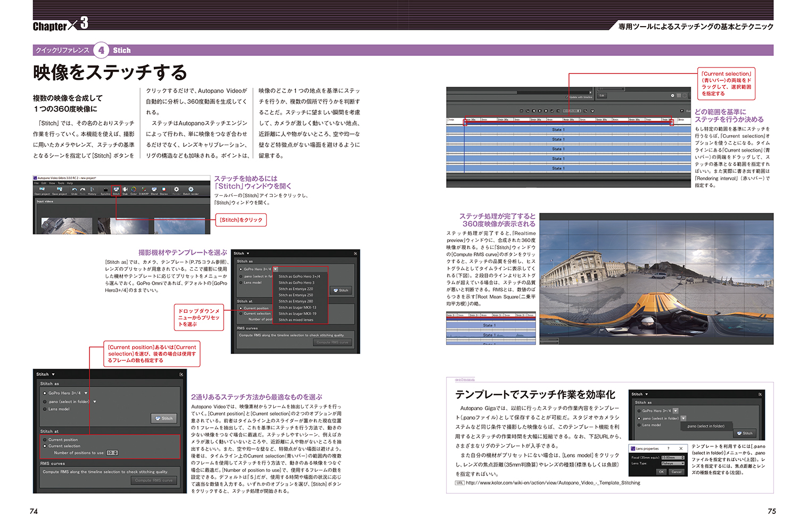This screenshot has height=532, width=807.
Task: Open the Synchro tool in the toolbar
Action: click(x=105, y=190)
